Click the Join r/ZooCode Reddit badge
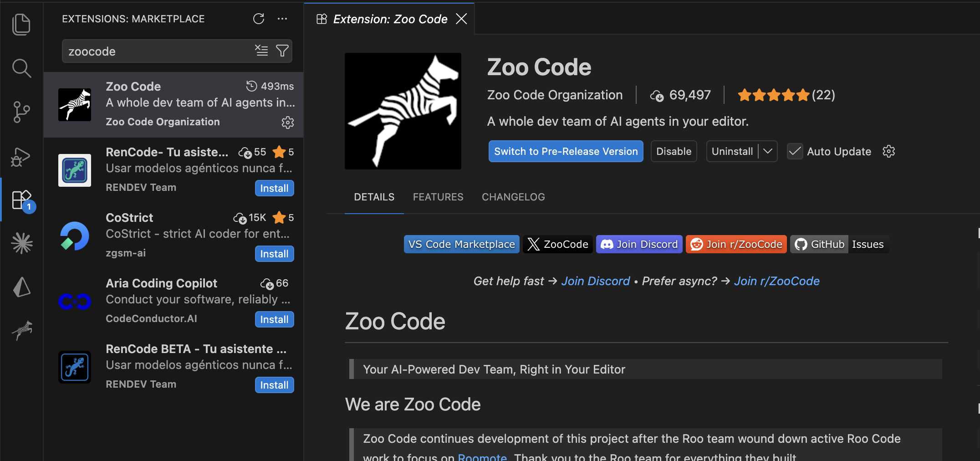980x461 pixels. [x=736, y=244]
